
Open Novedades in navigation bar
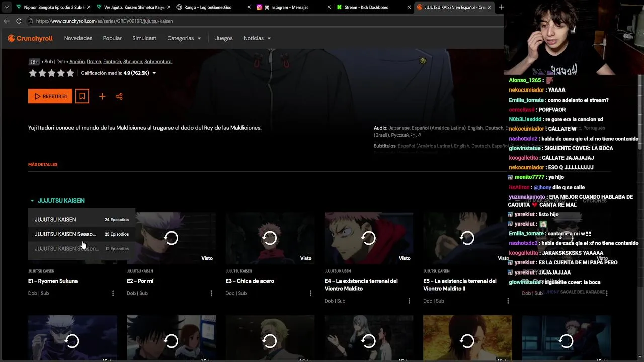[x=78, y=38]
